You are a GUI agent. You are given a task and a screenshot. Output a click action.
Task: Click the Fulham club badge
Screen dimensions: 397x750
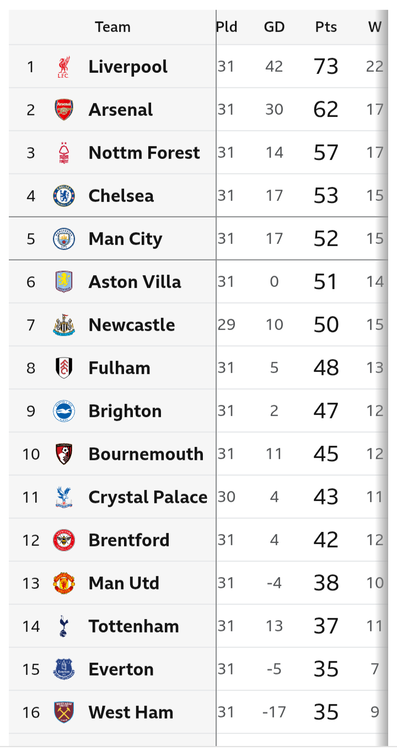click(64, 368)
